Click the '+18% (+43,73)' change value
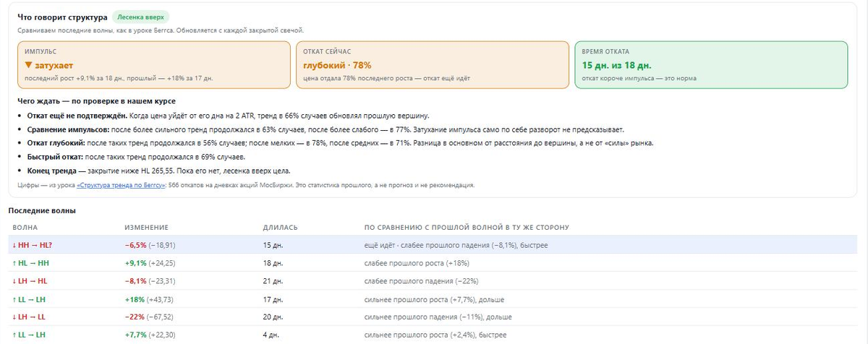The image size is (868, 344). coord(148,299)
